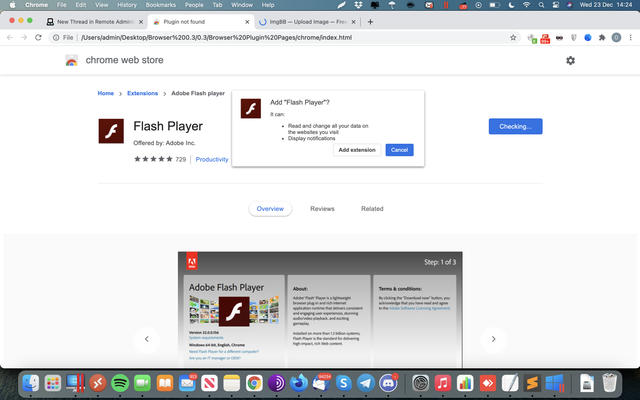The width and height of the screenshot is (640, 400).
Task: Click the red 99+ badge extension icon
Action: click(545, 38)
